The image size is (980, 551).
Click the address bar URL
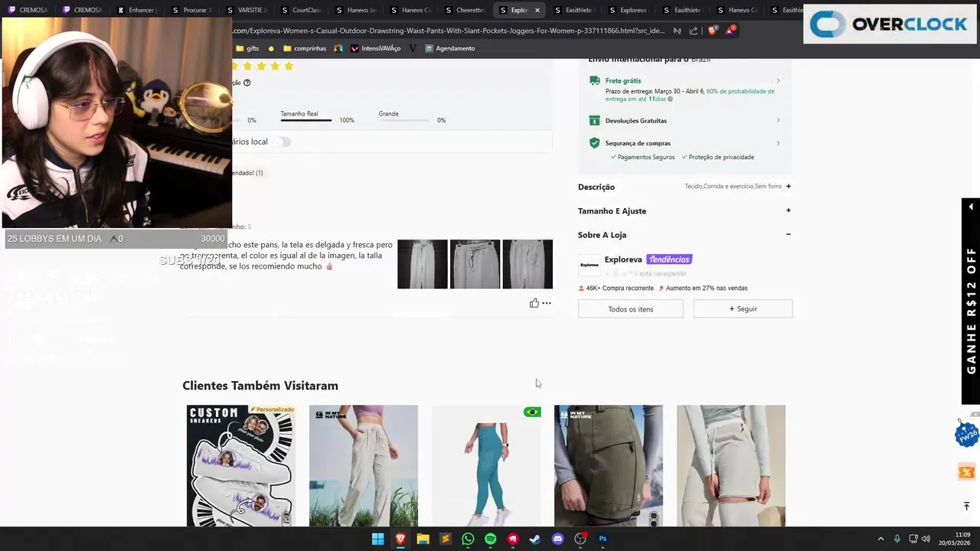pos(448,31)
